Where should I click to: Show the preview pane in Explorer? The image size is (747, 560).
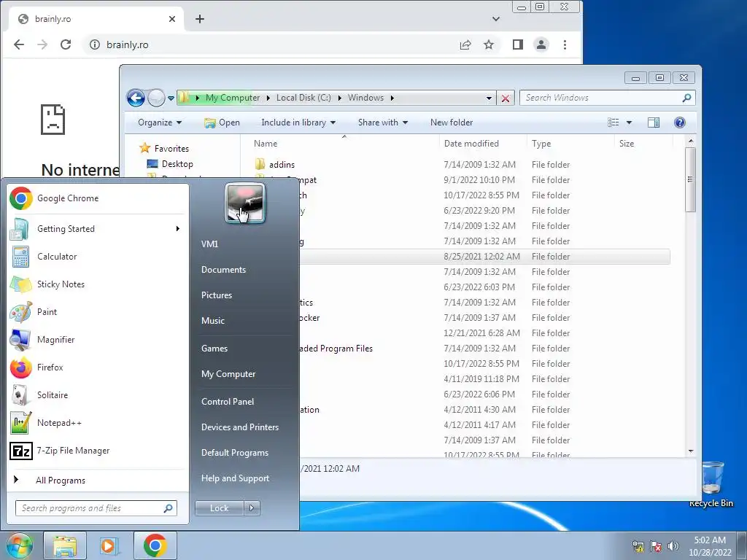(x=654, y=122)
